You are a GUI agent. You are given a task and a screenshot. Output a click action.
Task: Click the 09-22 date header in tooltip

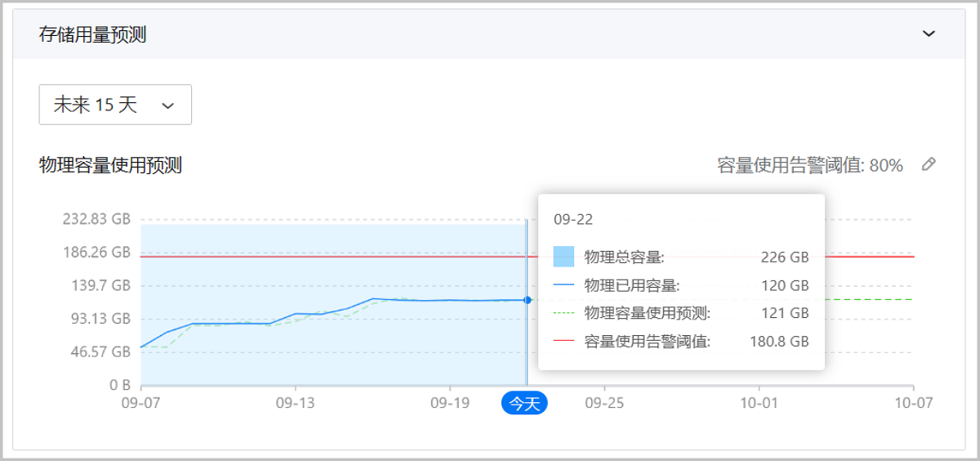(x=573, y=219)
